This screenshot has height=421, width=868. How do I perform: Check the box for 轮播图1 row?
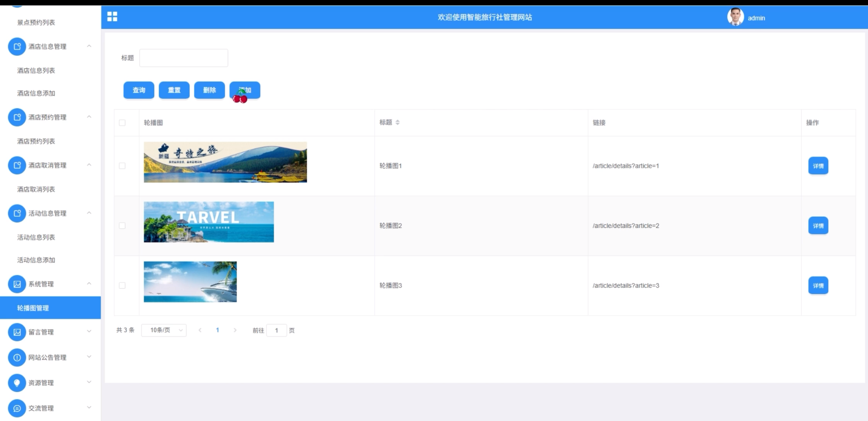(x=122, y=166)
